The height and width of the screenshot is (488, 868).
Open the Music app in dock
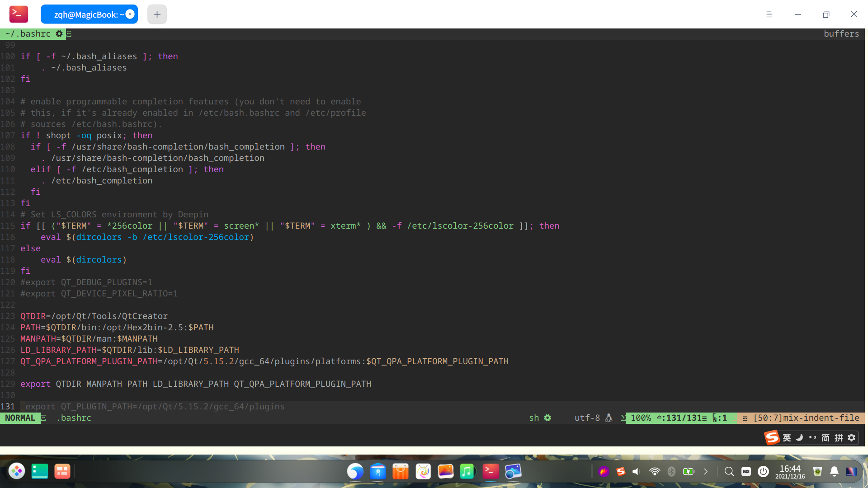(x=467, y=471)
